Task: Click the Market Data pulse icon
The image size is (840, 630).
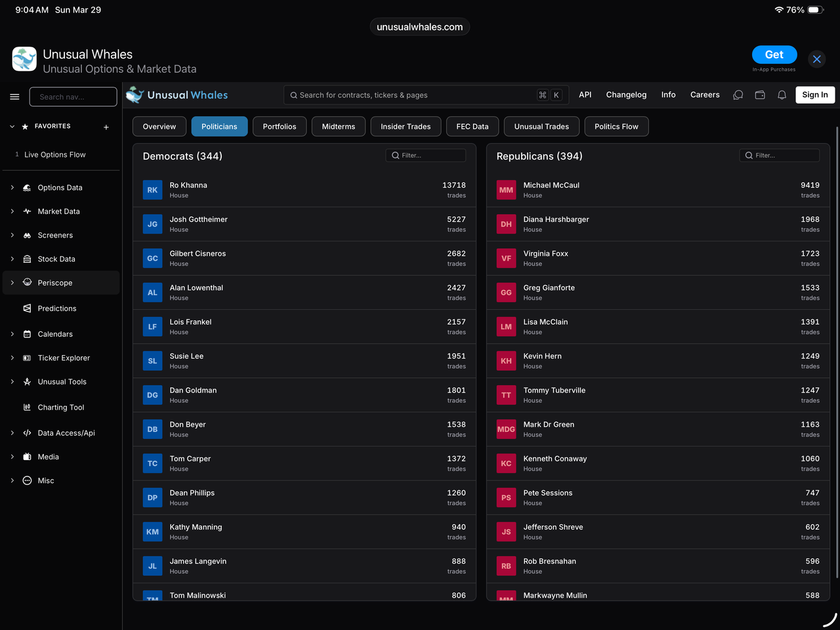Action: [x=27, y=211]
